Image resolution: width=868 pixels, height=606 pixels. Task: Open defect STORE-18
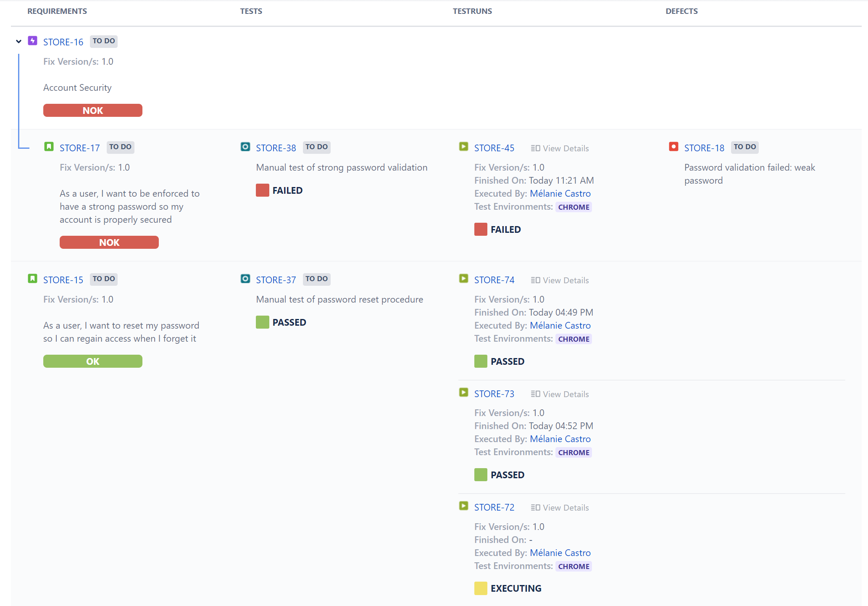704,148
